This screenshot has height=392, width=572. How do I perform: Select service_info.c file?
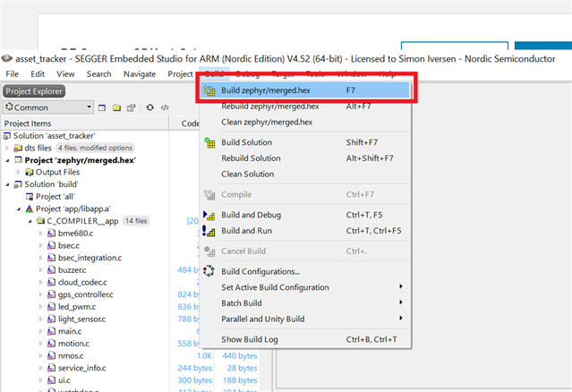coord(82,368)
